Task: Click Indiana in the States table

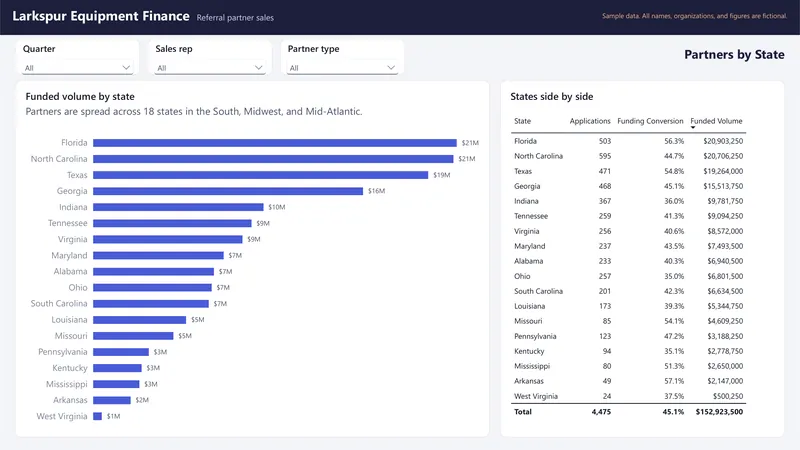Action: click(x=526, y=201)
